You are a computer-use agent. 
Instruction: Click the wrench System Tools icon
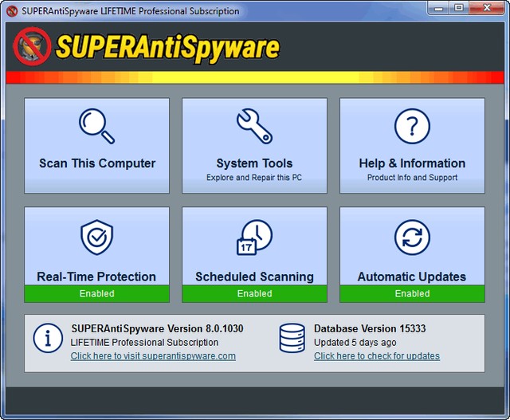click(254, 126)
